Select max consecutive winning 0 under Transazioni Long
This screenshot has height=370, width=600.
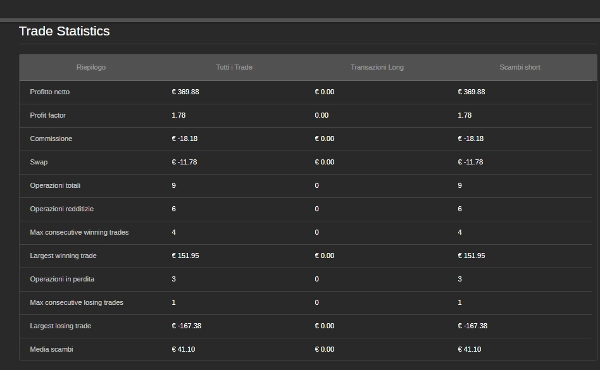click(x=317, y=232)
